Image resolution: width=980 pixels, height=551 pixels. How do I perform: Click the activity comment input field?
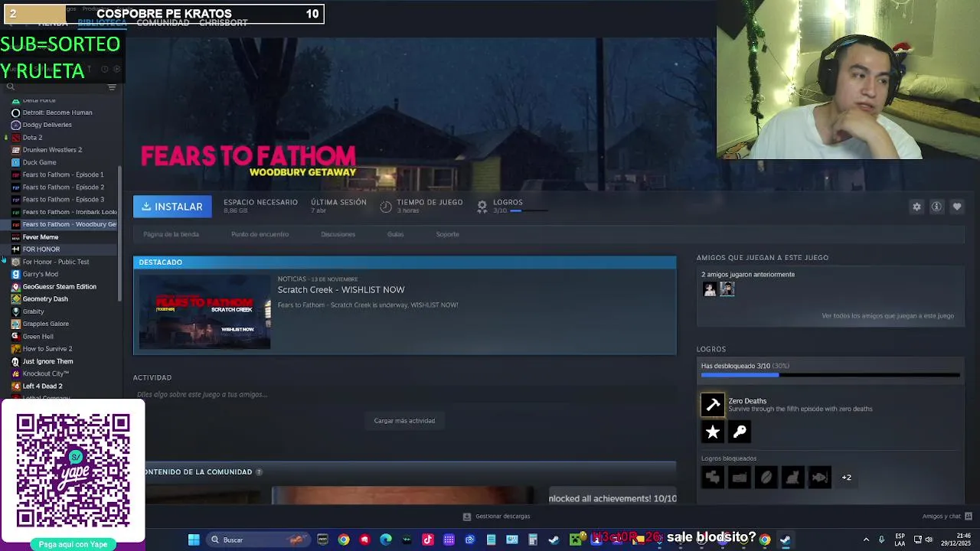404,395
